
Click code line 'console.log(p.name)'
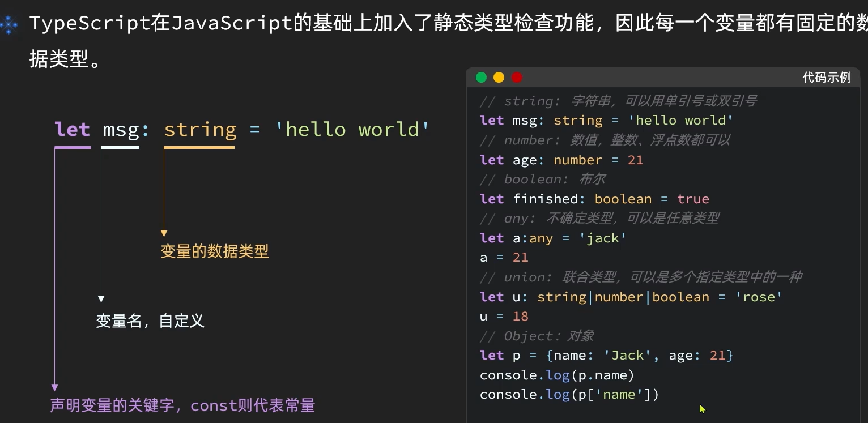point(557,375)
